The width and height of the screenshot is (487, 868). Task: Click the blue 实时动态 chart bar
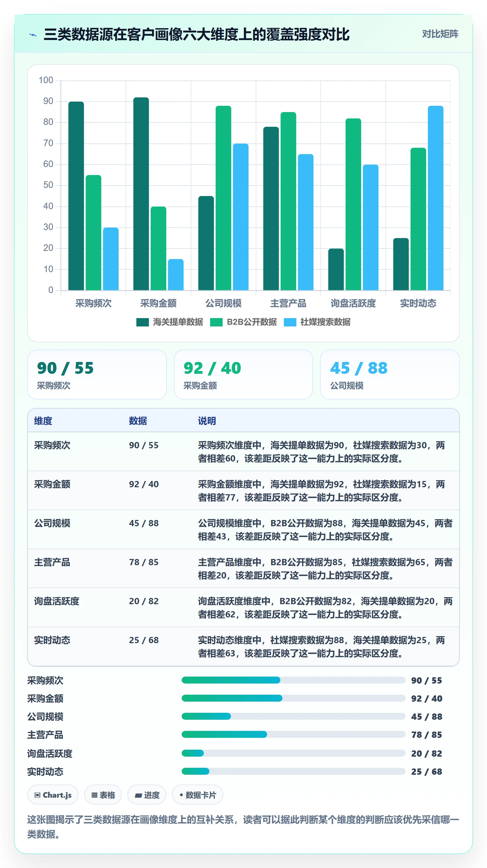coord(436,198)
